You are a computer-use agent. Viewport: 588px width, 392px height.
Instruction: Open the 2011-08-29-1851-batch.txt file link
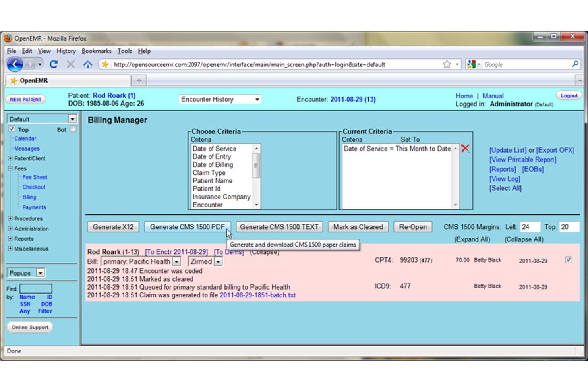click(257, 295)
